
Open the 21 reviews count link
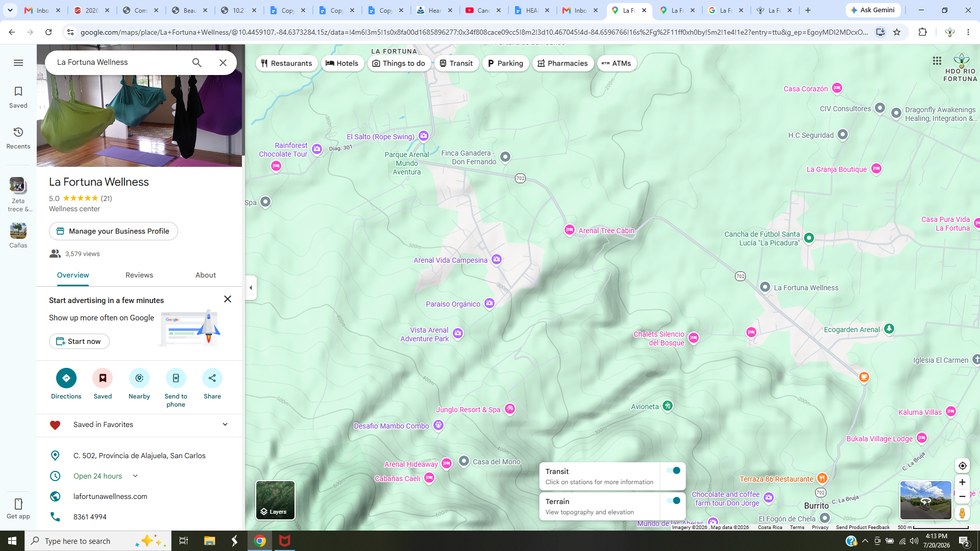(106, 198)
